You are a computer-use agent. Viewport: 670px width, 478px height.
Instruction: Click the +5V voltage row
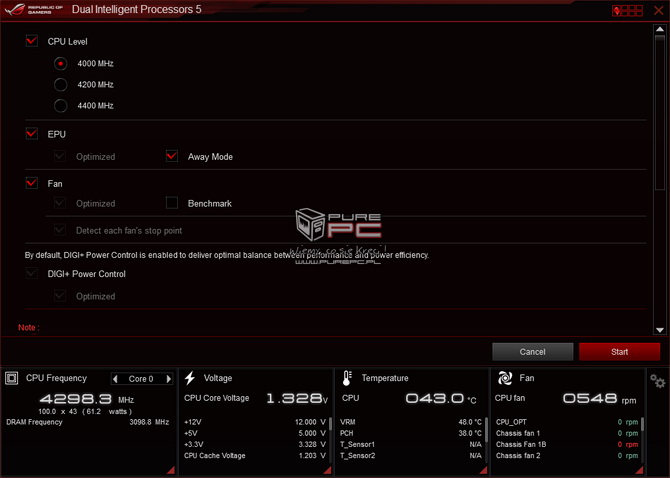[x=255, y=433]
